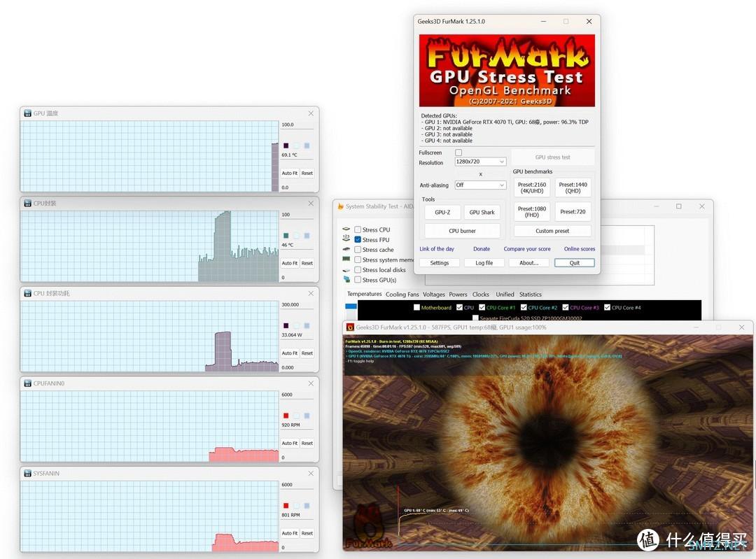The width and height of the screenshot is (756, 559).
Task: Click the FurMark render window title icon
Action: [351, 327]
